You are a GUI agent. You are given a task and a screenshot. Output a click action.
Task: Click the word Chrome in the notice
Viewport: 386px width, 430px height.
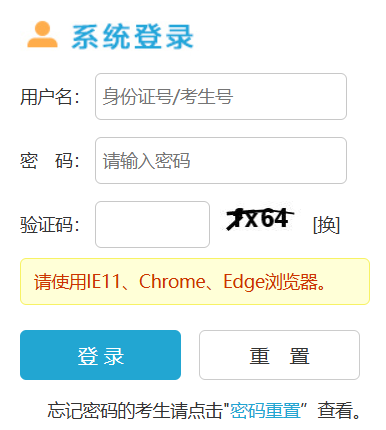(x=172, y=281)
